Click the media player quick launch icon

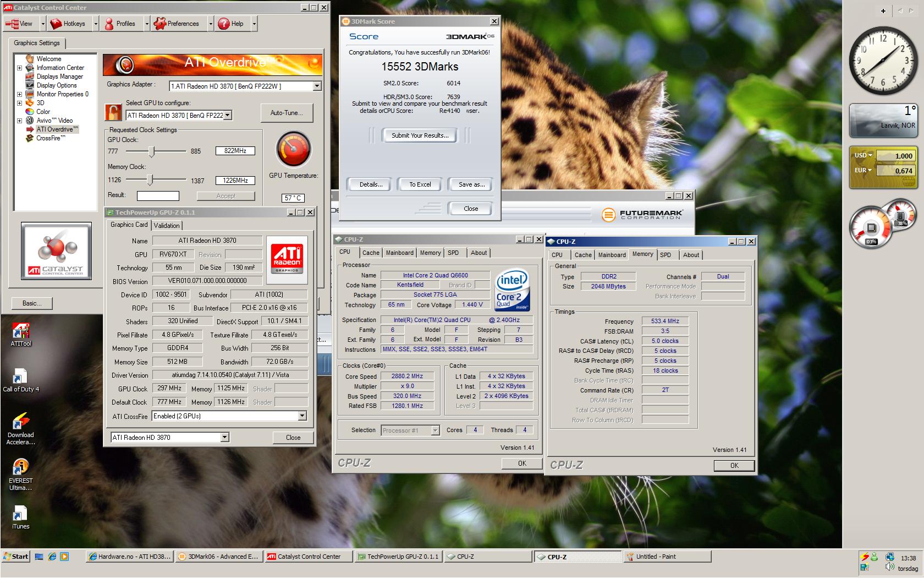point(64,557)
